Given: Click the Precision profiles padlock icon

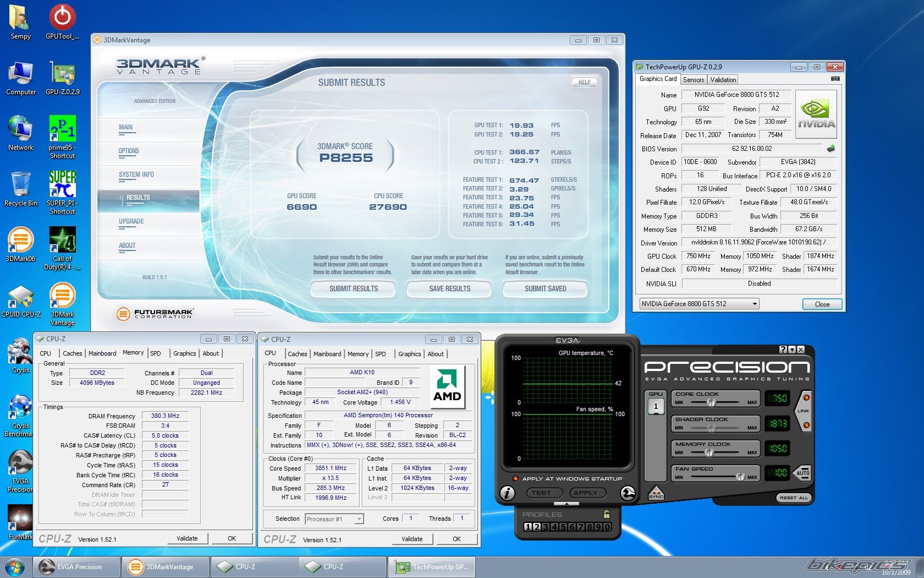Looking at the screenshot, I should click(x=606, y=514).
